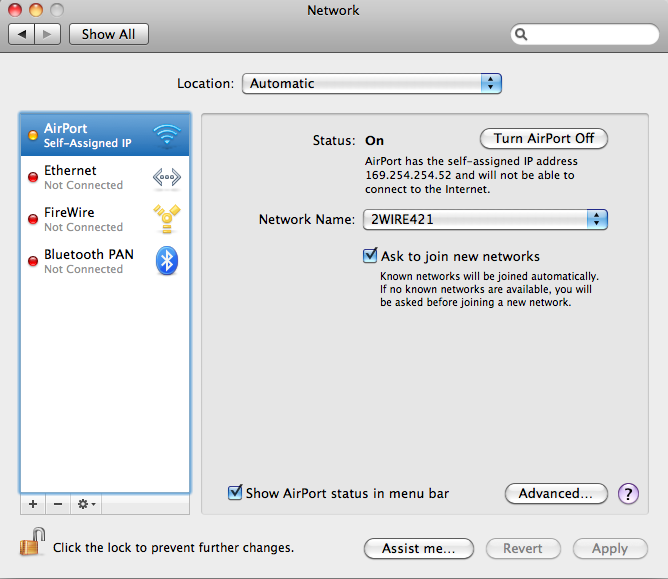Open the gear action menu

click(86, 504)
